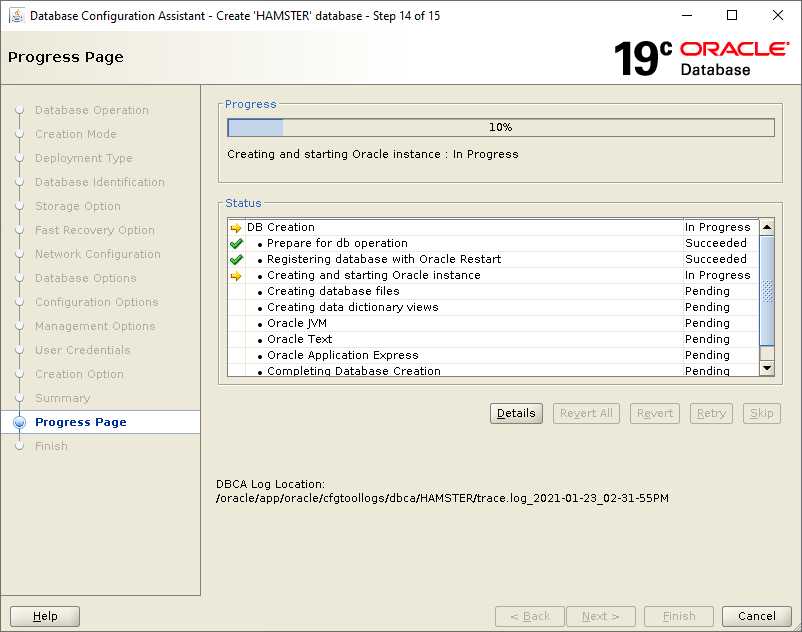Screen dimensions: 802x632
Task: Click the Skip button
Action: [x=762, y=413]
